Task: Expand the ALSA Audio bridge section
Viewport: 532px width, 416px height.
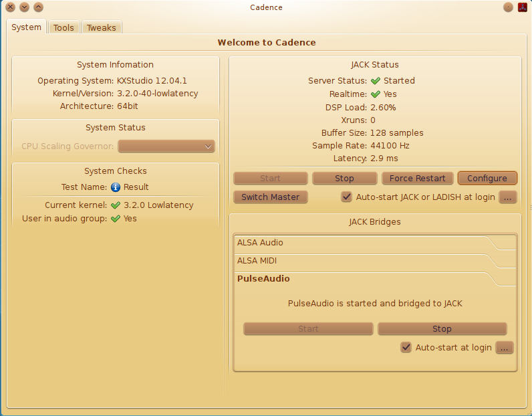Action: tap(375, 243)
